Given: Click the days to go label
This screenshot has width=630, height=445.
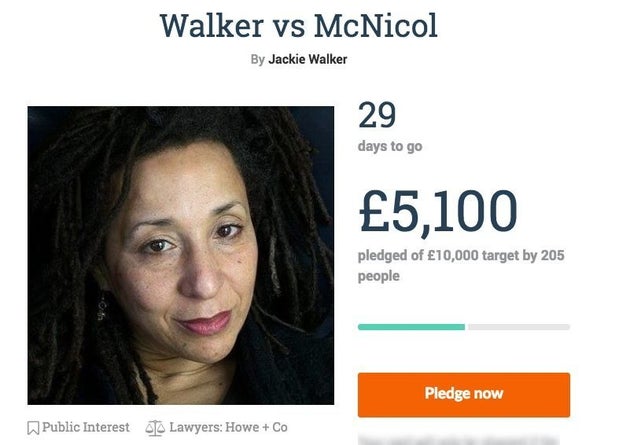Looking at the screenshot, I should 390,146.
